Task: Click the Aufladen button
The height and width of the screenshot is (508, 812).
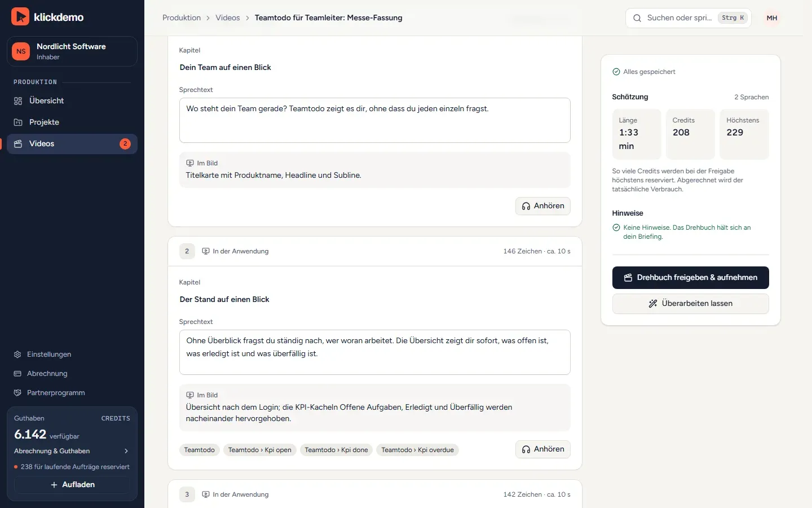Action: click(x=72, y=485)
